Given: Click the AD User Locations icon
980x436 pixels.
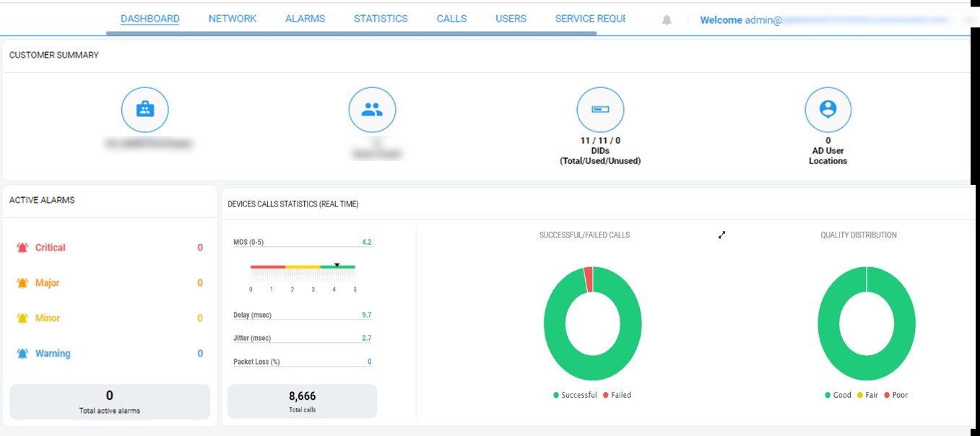Looking at the screenshot, I should click(x=828, y=109).
